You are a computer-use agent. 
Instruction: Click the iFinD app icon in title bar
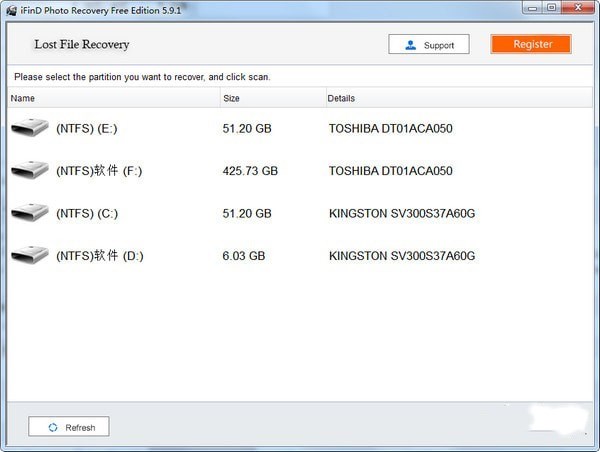[x=12, y=10]
